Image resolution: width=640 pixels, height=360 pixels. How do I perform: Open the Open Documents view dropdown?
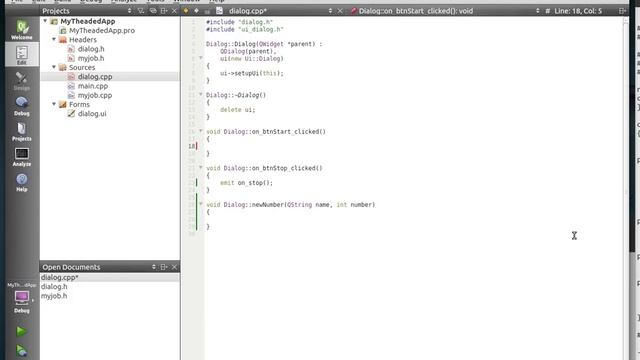tap(153, 267)
